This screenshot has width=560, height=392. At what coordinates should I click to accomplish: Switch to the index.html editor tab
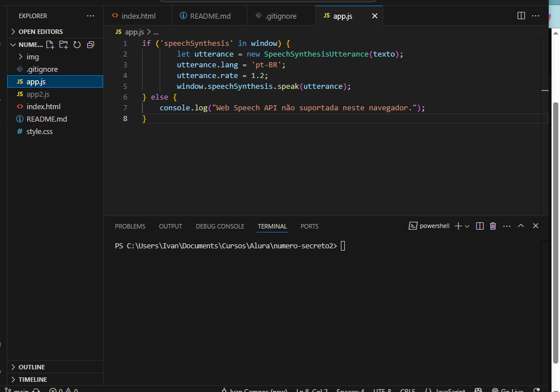138,16
